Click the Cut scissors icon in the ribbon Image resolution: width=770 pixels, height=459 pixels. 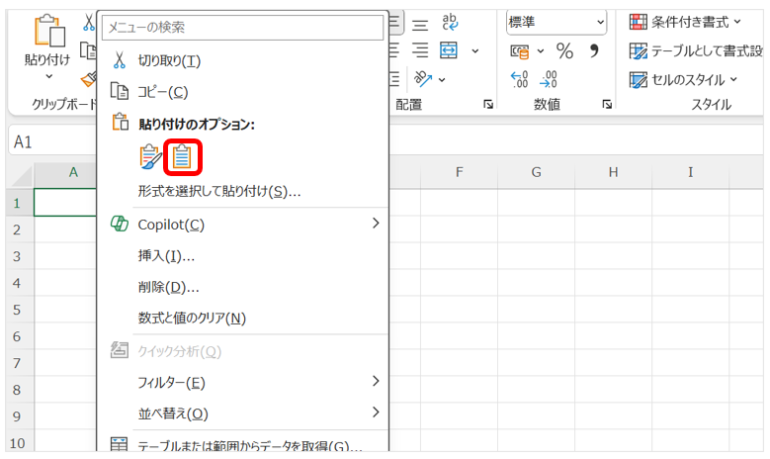pyautogui.click(x=89, y=22)
